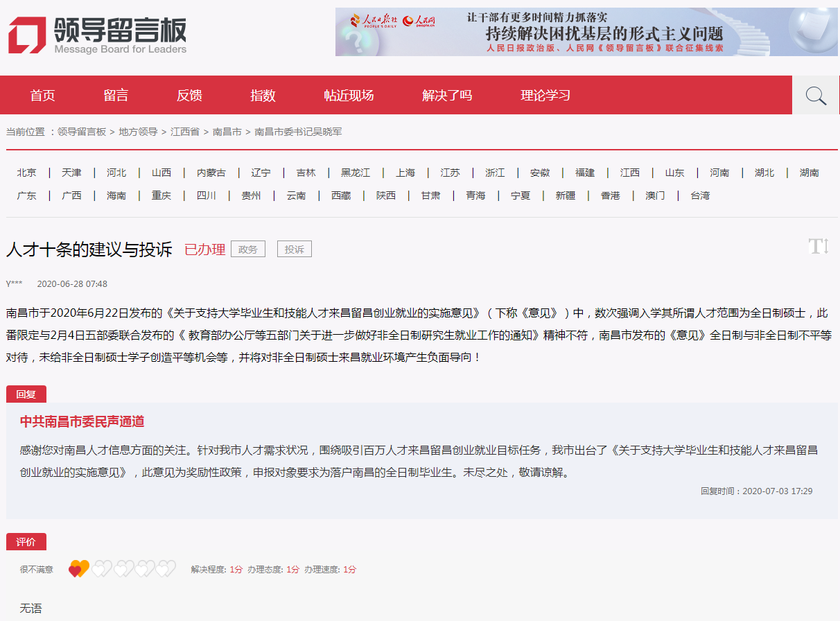This screenshot has height=621, width=840.
Task: Switch to the 理论学习 section
Action: coord(545,96)
